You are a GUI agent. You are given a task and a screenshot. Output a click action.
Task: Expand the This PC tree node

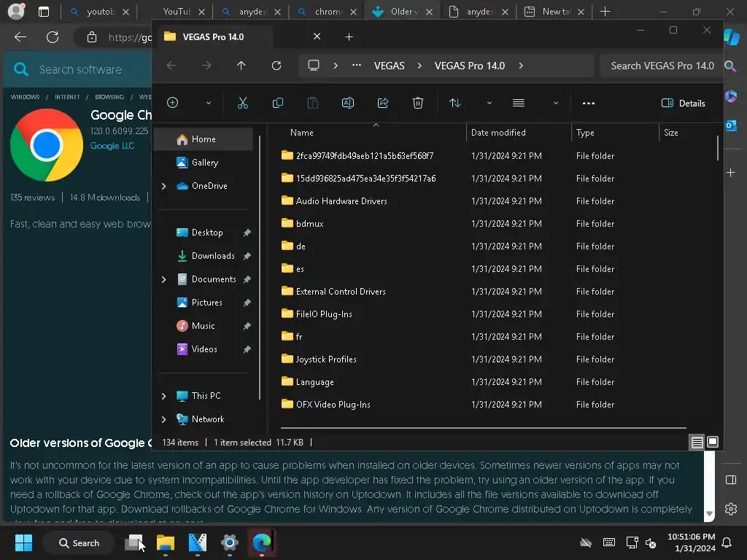[163, 396]
